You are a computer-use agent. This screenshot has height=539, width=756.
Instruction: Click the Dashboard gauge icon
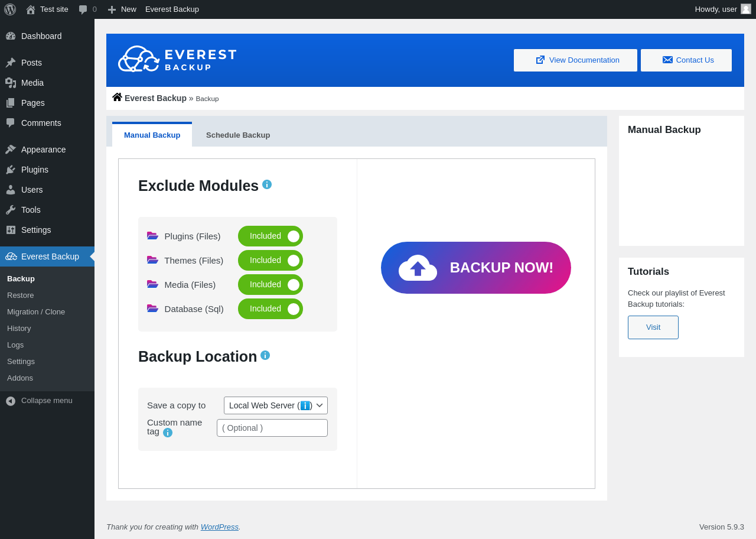click(x=11, y=36)
